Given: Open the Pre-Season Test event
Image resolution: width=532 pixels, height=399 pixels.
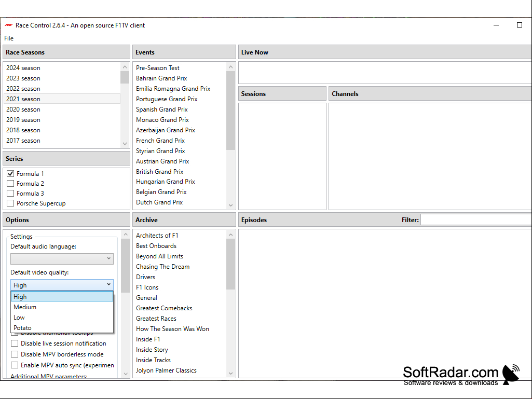Looking at the screenshot, I should coord(180,68).
